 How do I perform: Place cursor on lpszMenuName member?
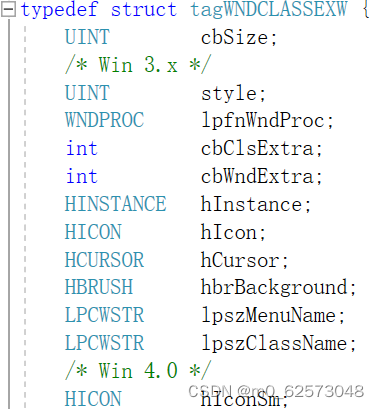[269, 316]
